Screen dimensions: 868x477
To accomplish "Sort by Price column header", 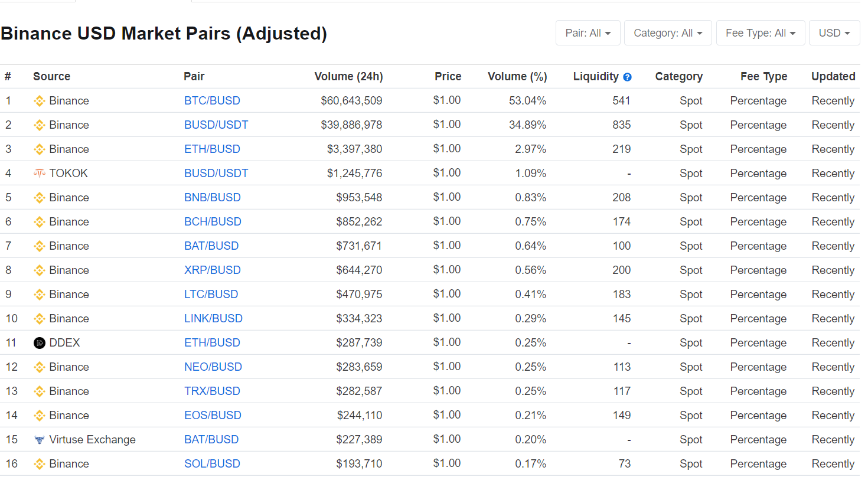I will [448, 77].
